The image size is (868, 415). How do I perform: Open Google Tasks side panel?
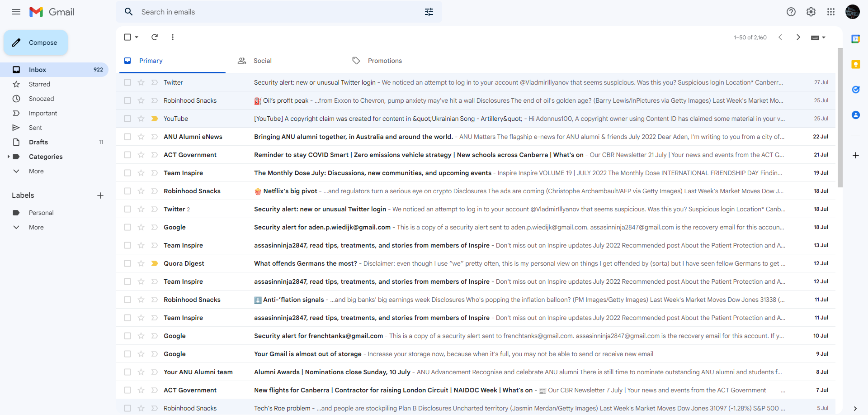[856, 90]
